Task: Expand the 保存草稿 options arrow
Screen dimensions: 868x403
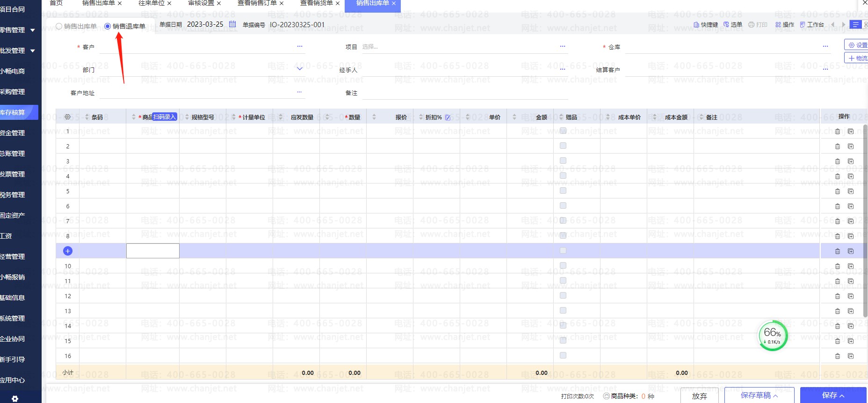Action: point(775,396)
